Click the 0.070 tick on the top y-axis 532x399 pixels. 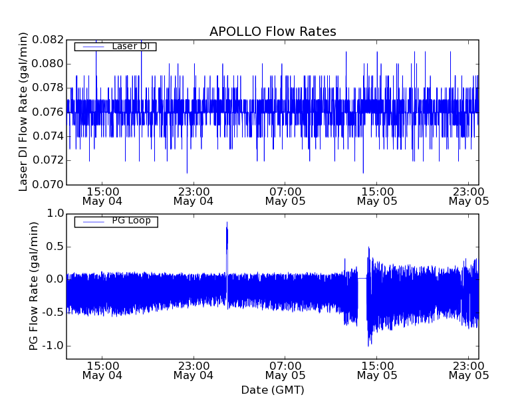tap(50, 185)
